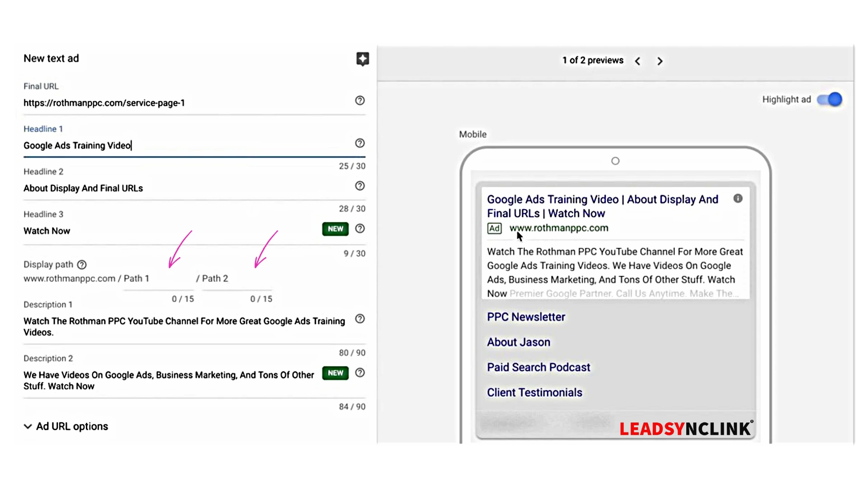Click the info icon on the mobile ad preview
The width and height of the screenshot is (868, 488).
738,198
